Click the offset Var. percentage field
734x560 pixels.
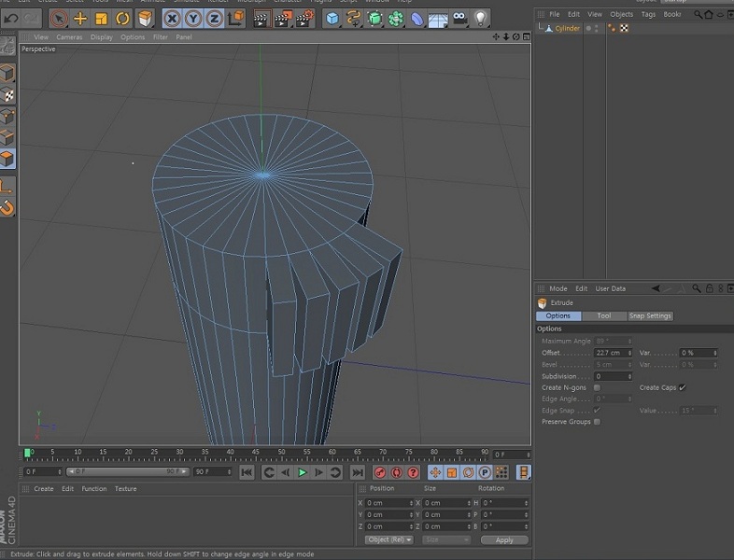point(696,353)
